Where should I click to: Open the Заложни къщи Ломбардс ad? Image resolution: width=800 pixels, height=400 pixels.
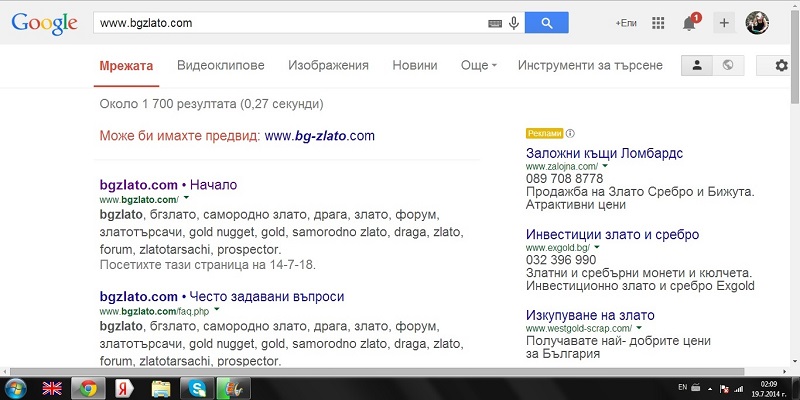[x=605, y=153]
